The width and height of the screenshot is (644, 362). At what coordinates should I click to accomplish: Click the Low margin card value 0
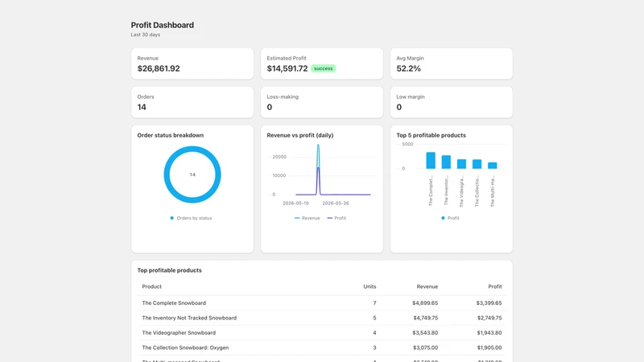click(x=398, y=107)
